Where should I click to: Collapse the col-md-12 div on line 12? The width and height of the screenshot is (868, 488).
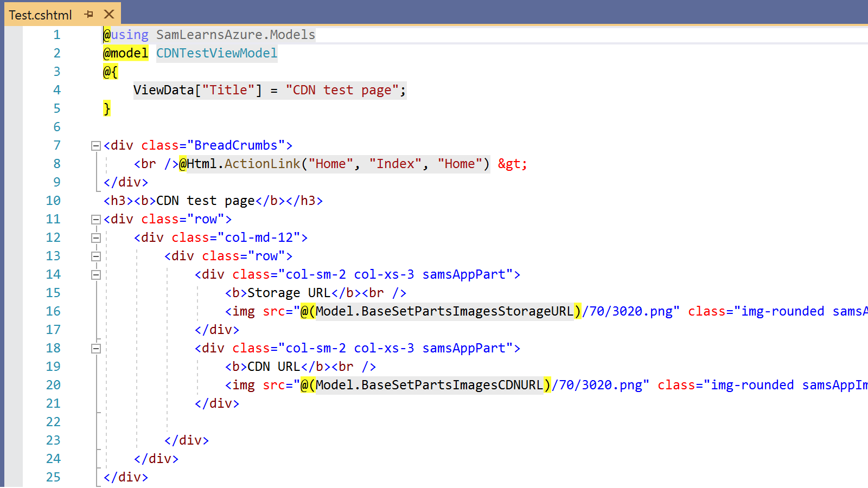pyautogui.click(x=96, y=238)
